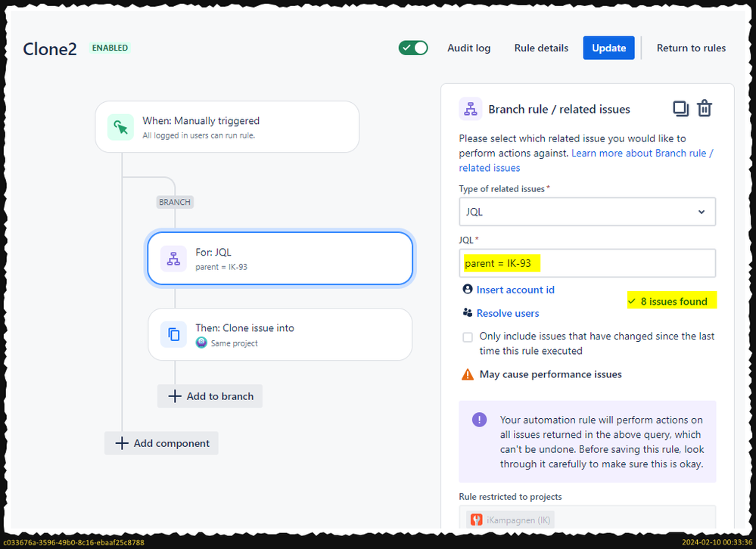The width and height of the screenshot is (756, 549).
Task: Open Rule details
Action: (541, 48)
